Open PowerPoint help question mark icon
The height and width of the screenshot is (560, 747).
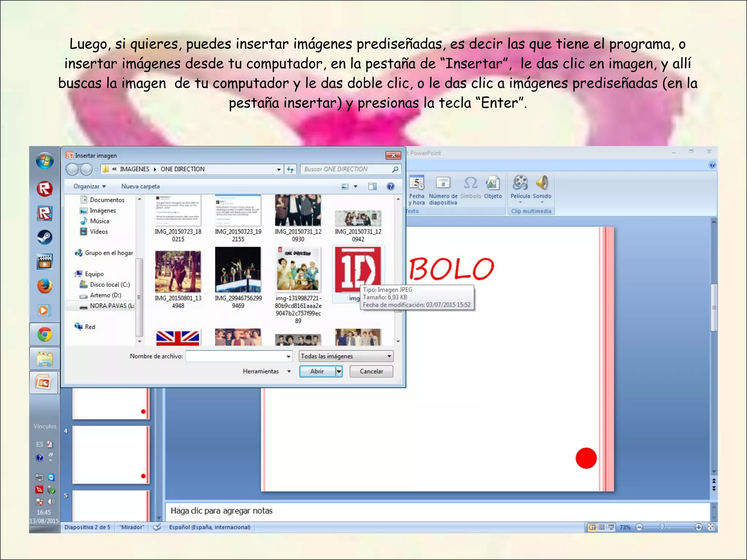(x=712, y=165)
